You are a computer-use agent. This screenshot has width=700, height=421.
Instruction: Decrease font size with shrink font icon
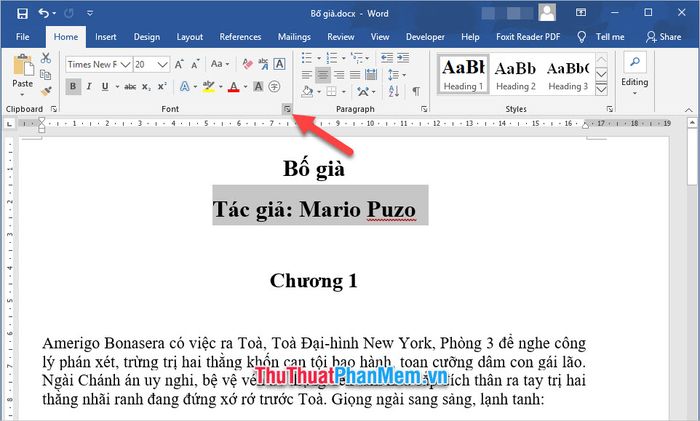click(x=195, y=64)
